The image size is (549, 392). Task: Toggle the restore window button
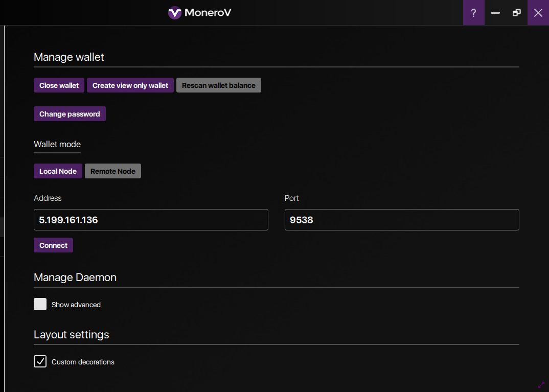(516, 13)
